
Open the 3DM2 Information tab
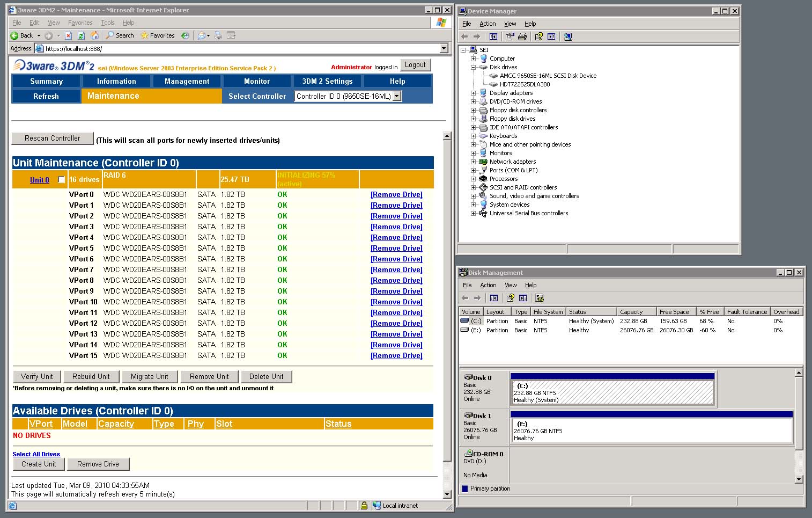pos(116,81)
